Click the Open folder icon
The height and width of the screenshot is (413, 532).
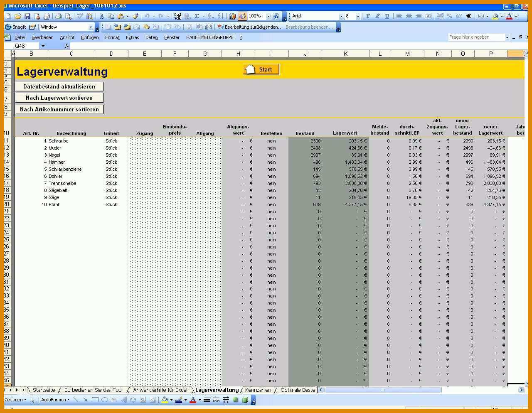(x=17, y=16)
